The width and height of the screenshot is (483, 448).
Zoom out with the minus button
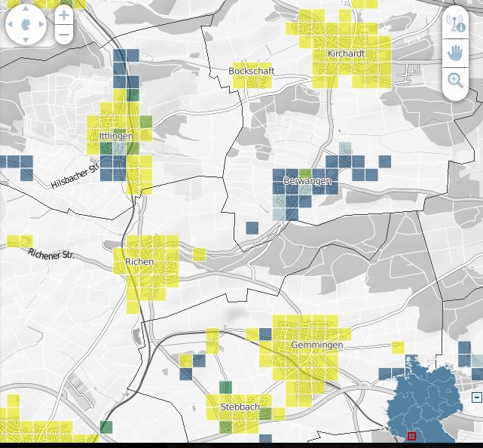point(64,35)
